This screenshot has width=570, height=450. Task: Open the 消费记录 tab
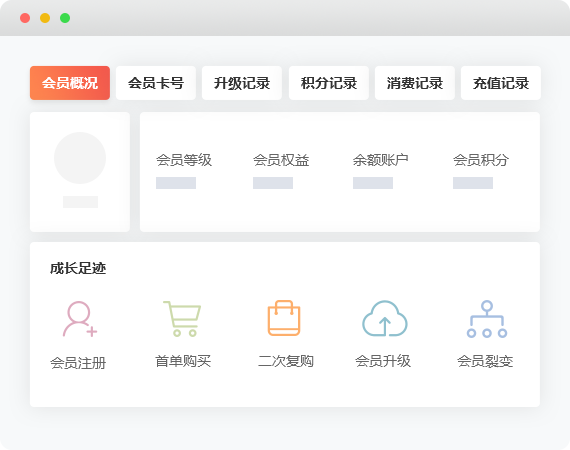415,83
